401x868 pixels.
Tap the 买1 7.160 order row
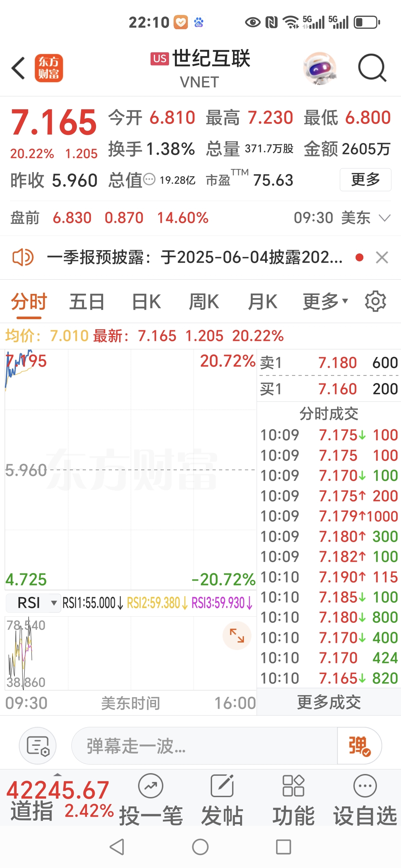[329, 389]
